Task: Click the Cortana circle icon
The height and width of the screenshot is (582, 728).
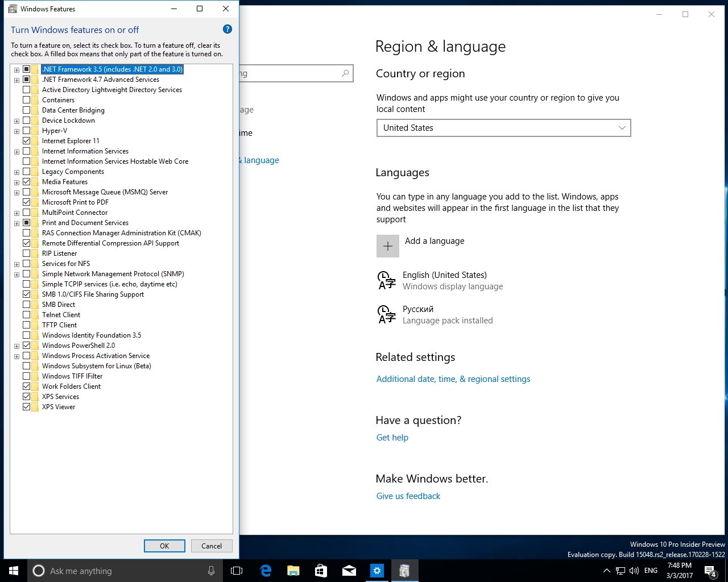Action: [x=38, y=571]
